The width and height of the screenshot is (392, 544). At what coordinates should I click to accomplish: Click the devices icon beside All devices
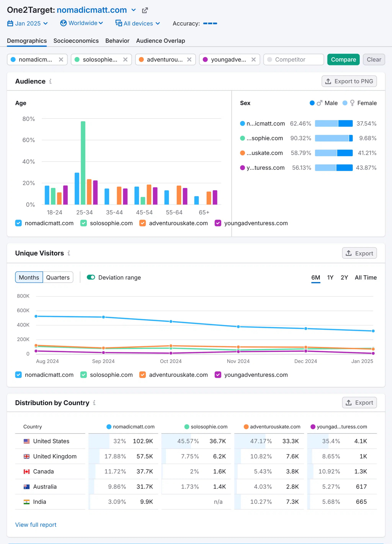[119, 23]
